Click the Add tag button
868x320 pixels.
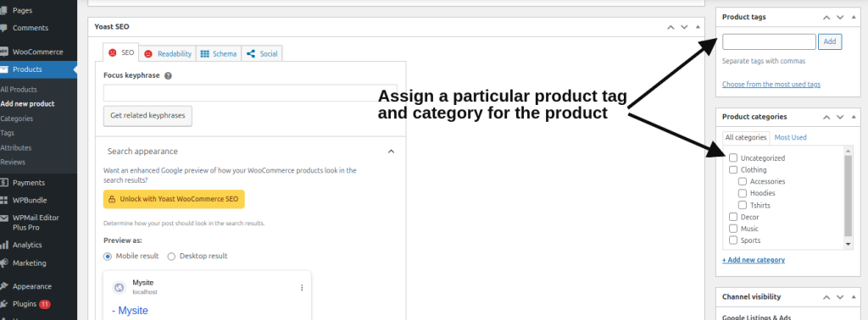click(830, 42)
